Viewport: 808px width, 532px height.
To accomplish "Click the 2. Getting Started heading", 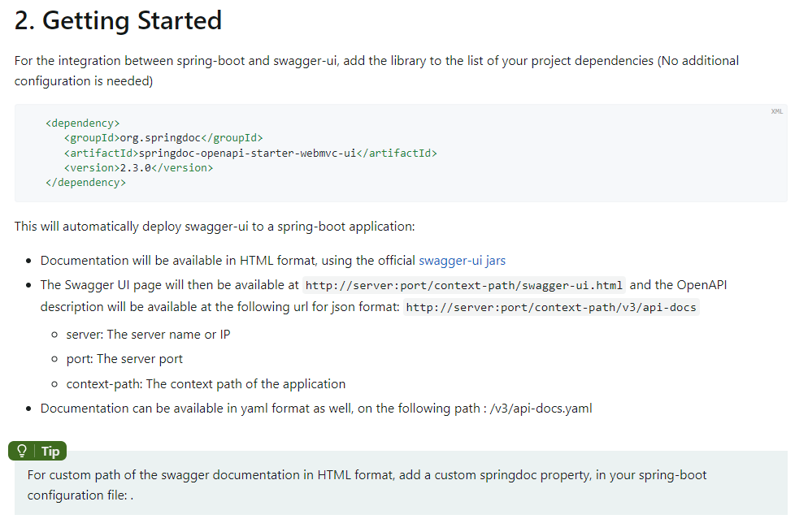I will pyautogui.click(x=118, y=20).
